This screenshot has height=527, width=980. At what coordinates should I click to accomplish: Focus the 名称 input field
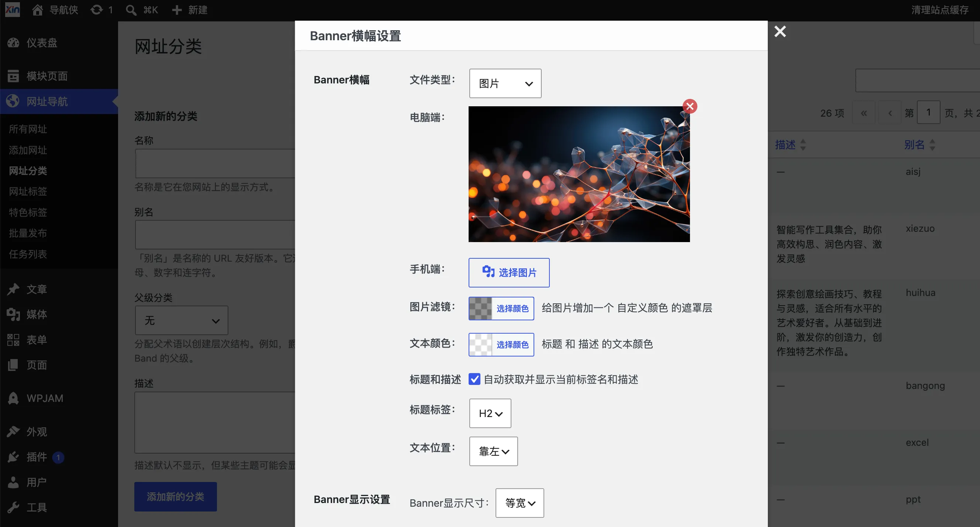point(215,163)
